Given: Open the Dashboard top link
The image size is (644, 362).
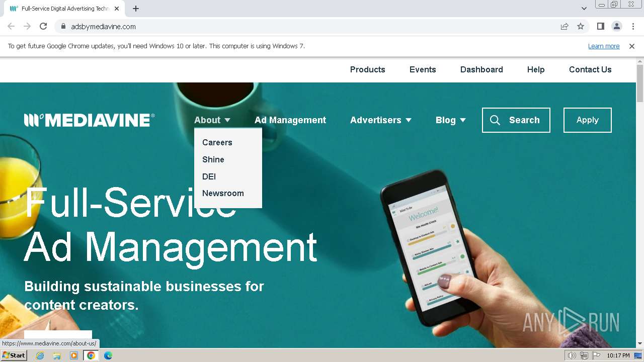Looking at the screenshot, I should [481, 69].
